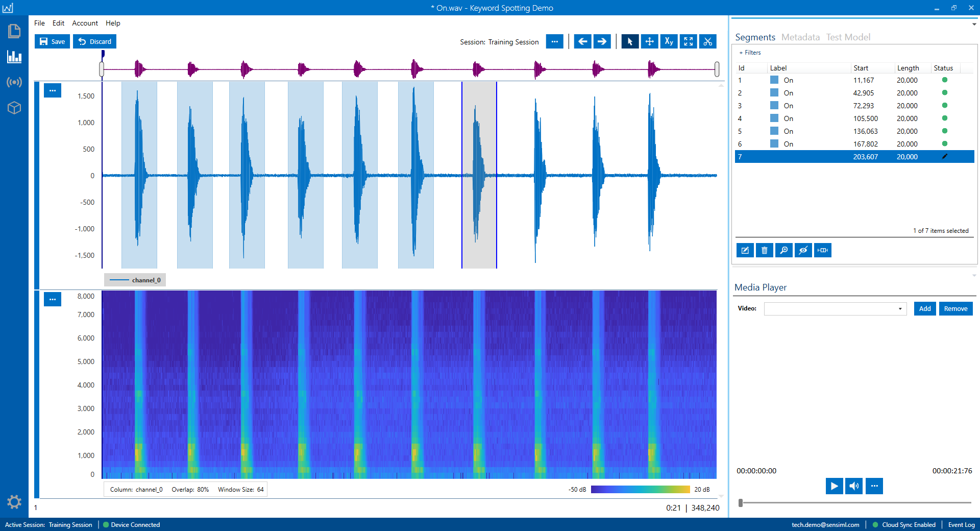Click the Remove video button
Image resolution: width=980 pixels, height=531 pixels.
click(955, 308)
